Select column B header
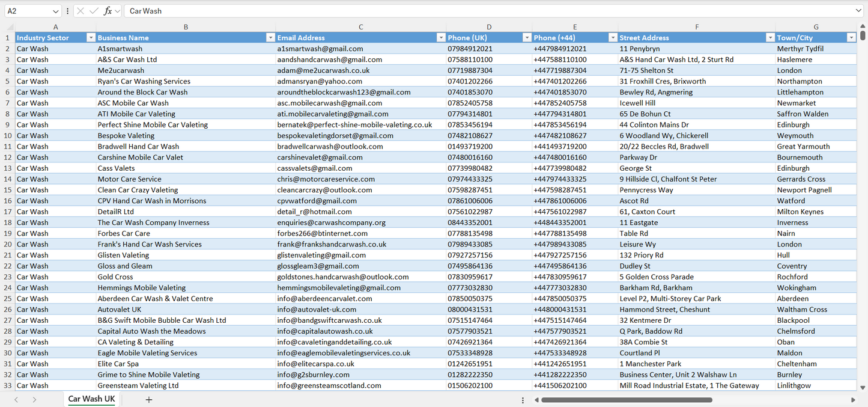The image size is (868, 407). pyautogui.click(x=186, y=27)
